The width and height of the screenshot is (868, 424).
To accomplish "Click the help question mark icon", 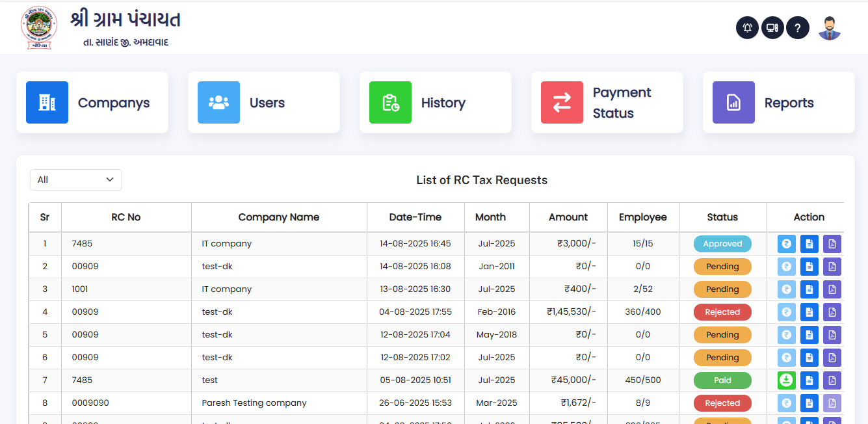I will [797, 27].
